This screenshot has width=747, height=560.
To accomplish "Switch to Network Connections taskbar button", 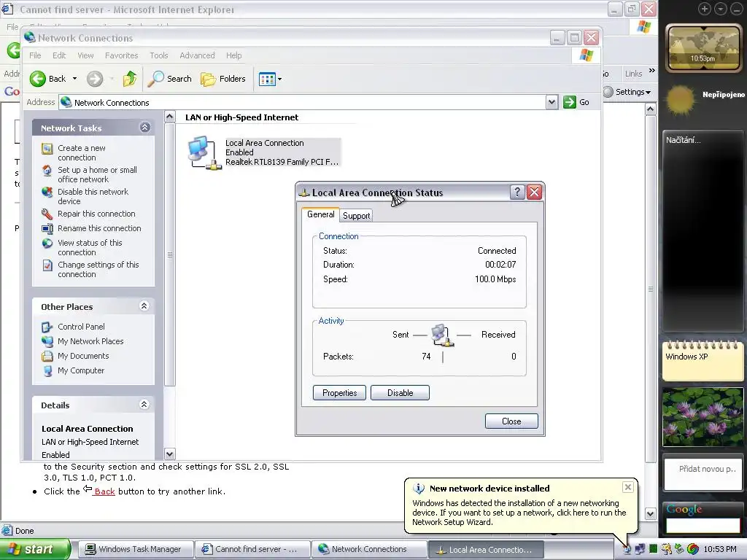I will tap(368, 549).
